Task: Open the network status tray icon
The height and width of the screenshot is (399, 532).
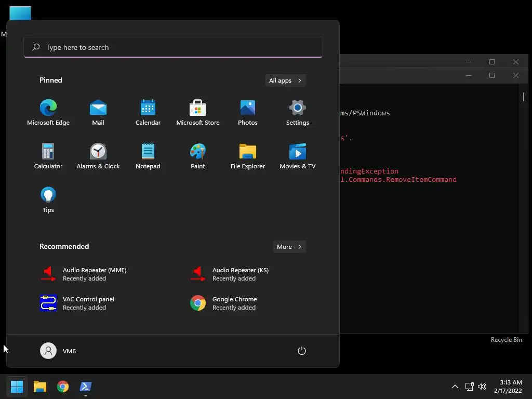Action: (x=470, y=387)
